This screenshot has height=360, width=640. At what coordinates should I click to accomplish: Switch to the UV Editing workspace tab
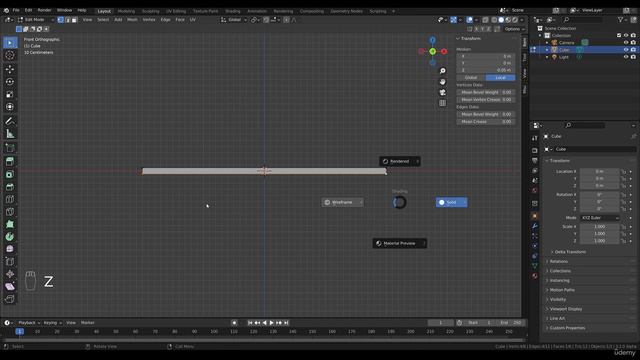click(176, 11)
